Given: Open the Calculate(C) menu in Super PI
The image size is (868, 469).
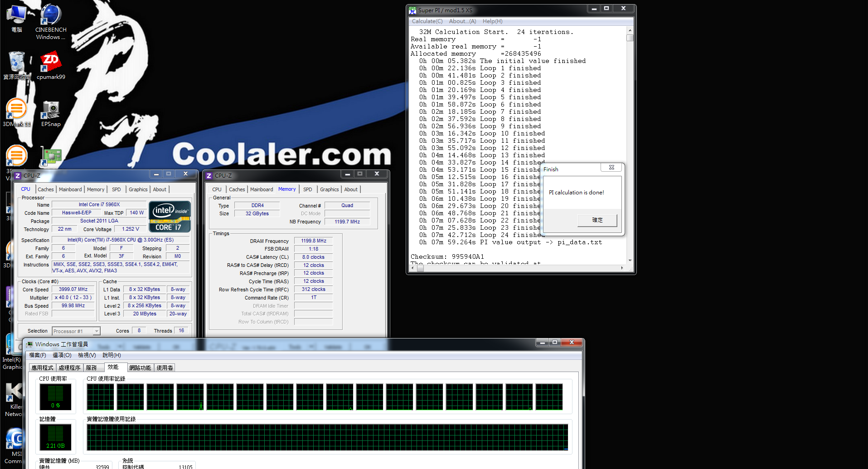Looking at the screenshot, I should click(427, 21).
